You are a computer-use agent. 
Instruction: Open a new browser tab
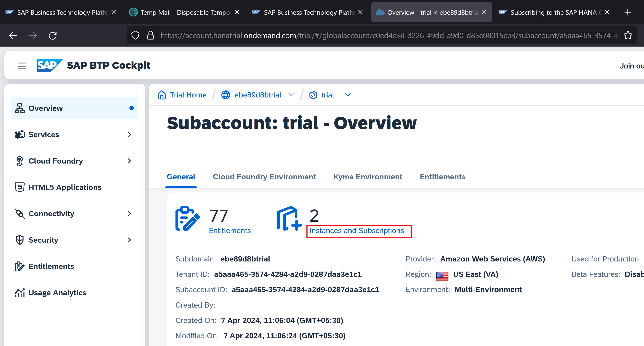click(x=628, y=12)
